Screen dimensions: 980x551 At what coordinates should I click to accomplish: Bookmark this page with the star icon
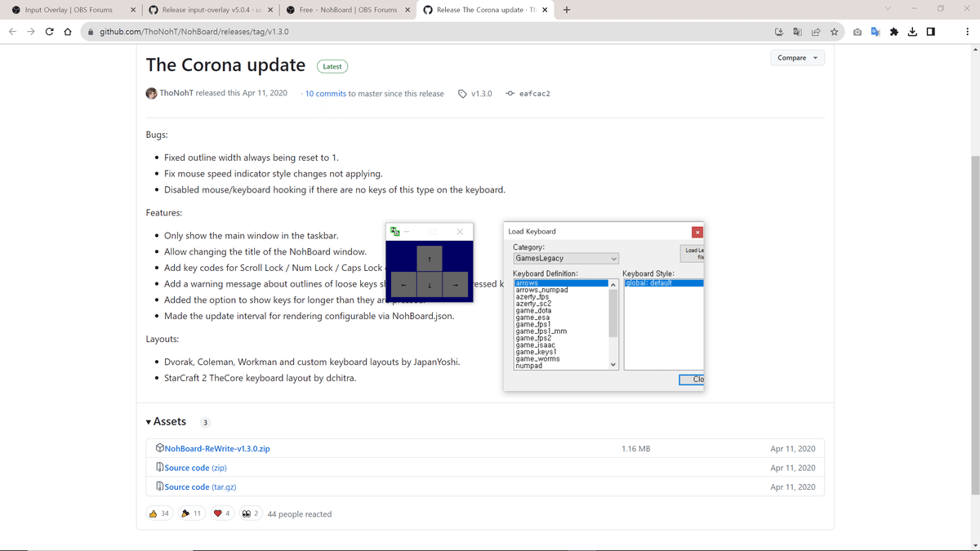click(834, 32)
